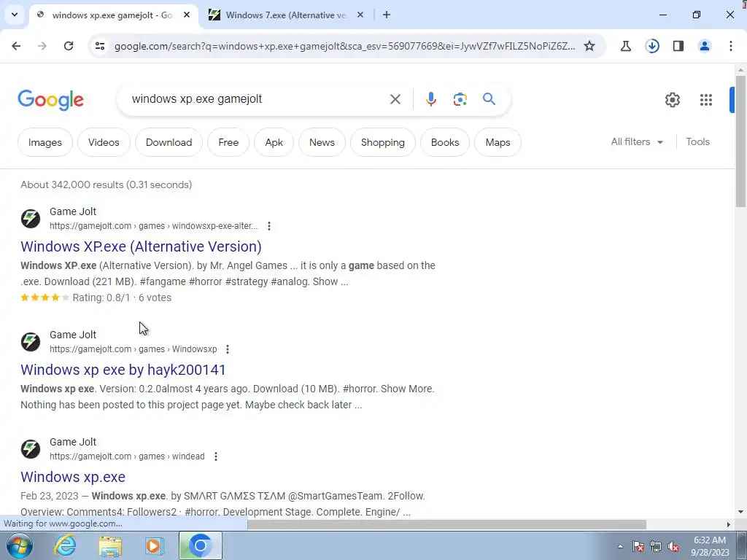Click the Action Center flag icon
Screen dimensions: 747x560
click(638, 546)
